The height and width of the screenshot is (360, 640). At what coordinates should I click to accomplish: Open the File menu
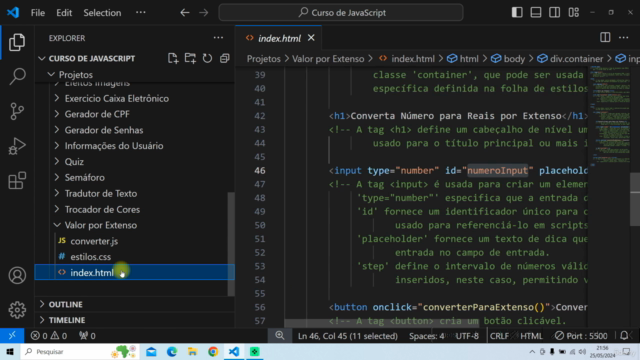tap(38, 13)
